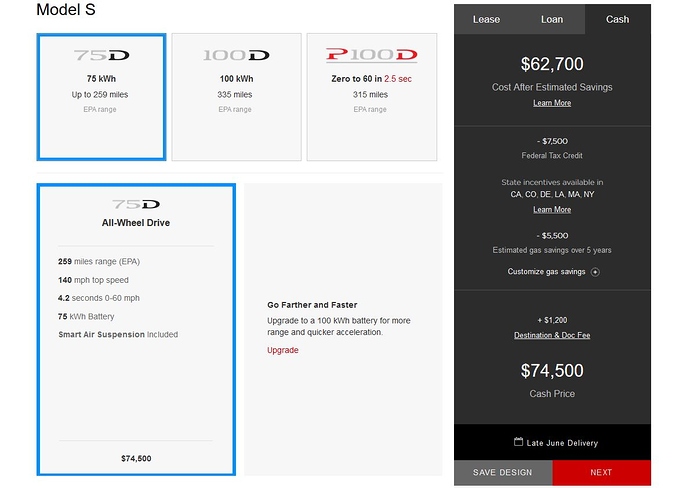Open the Cash payment tab

pyautogui.click(x=618, y=19)
